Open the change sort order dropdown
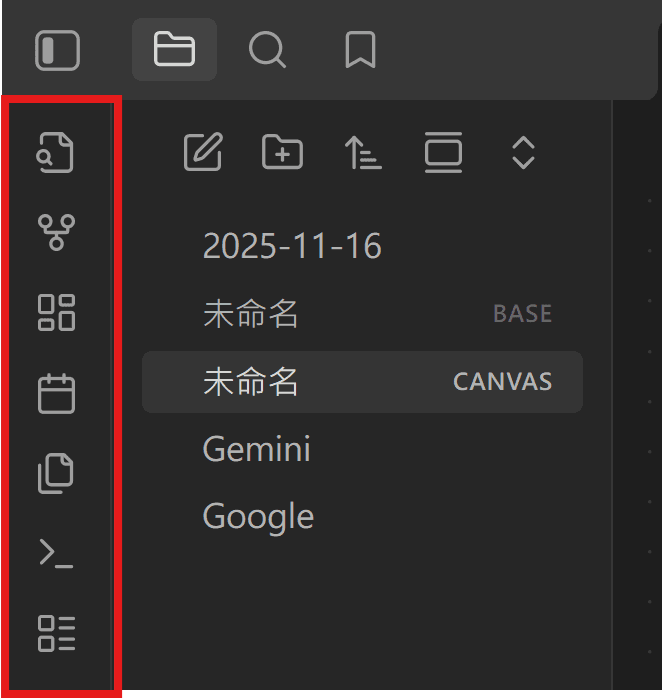662x698 pixels. tap(363, 153)
